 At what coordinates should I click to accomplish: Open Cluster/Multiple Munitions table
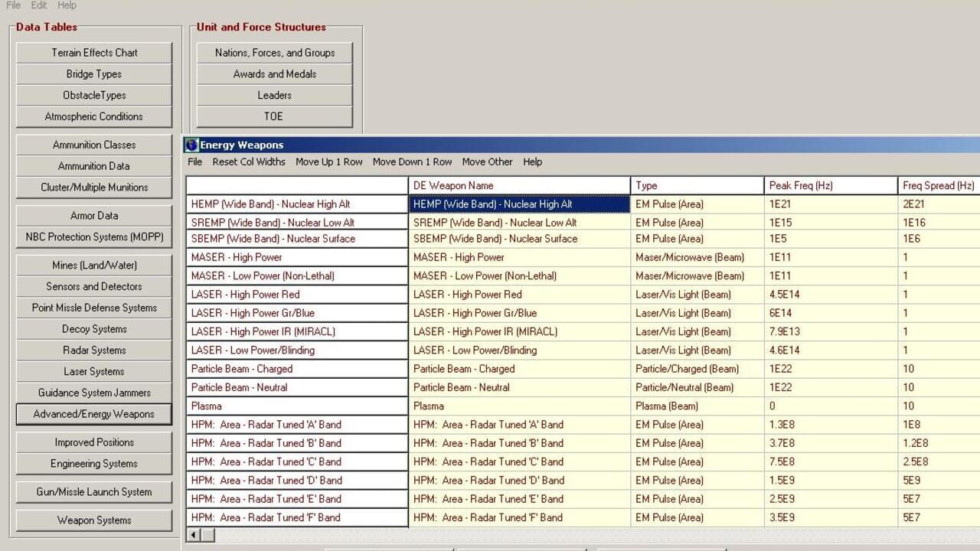[94, 187]
